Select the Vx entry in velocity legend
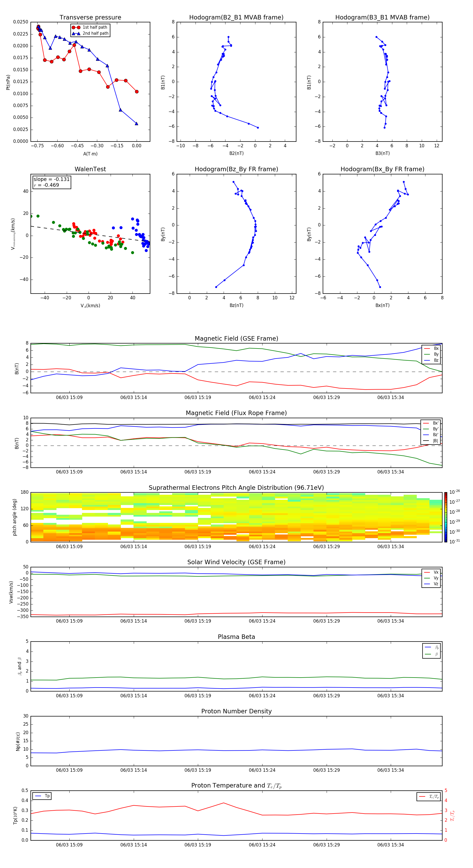Screen dimensions: 473x868 tap(431, 572)
